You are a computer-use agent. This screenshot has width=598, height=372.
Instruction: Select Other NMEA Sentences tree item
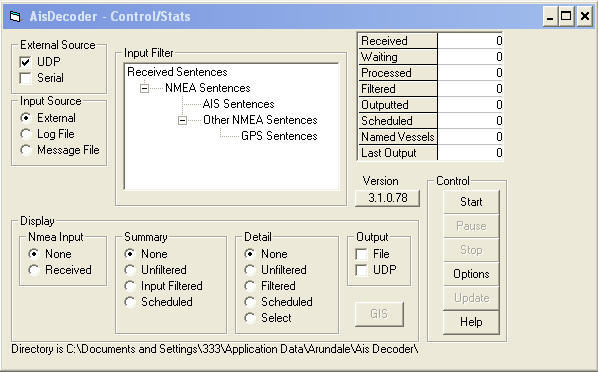pos(260,120)
